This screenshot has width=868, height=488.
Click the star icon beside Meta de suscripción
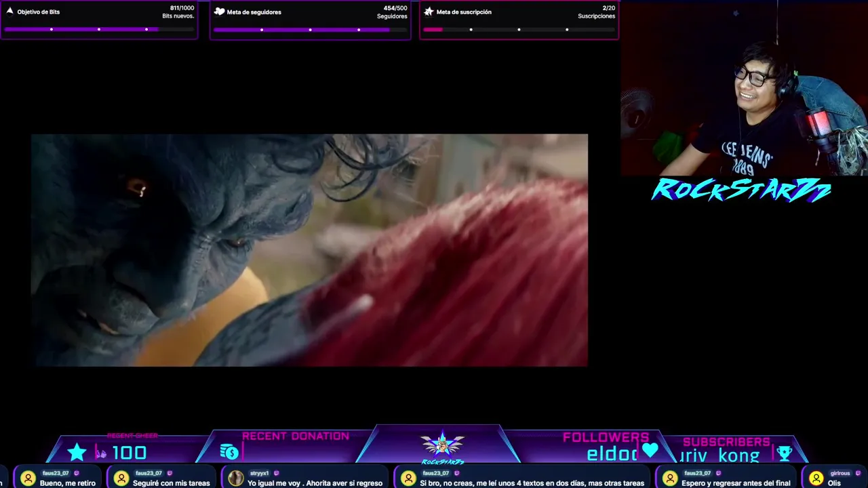[x=429, y=12]
